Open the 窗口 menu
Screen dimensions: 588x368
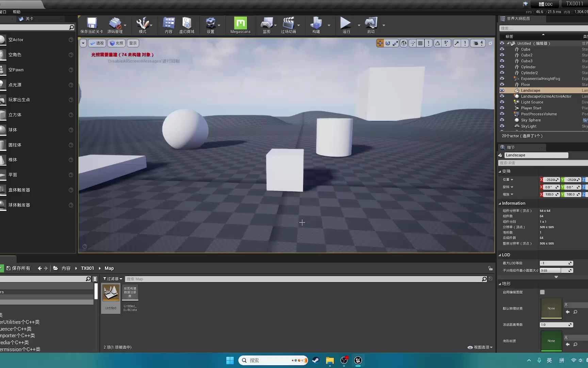3,11
